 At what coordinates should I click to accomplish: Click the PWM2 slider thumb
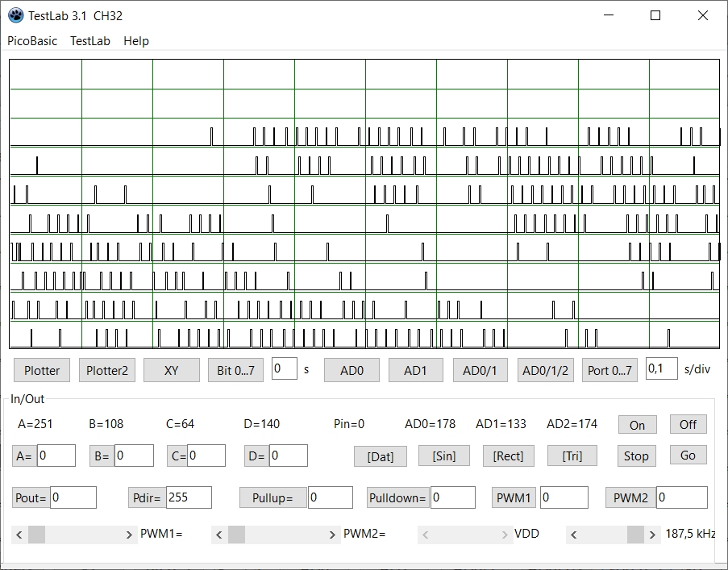[236, 535]
